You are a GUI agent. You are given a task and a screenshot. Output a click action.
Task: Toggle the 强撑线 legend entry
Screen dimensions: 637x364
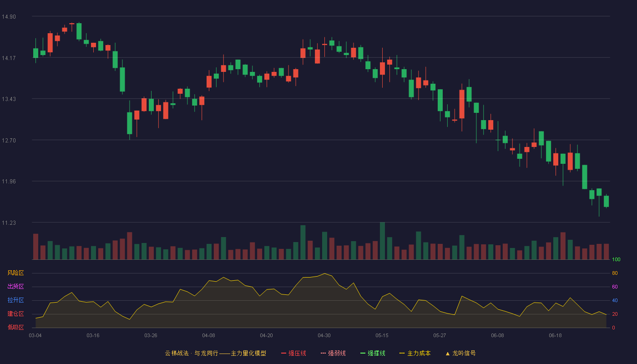coord(373,353)
